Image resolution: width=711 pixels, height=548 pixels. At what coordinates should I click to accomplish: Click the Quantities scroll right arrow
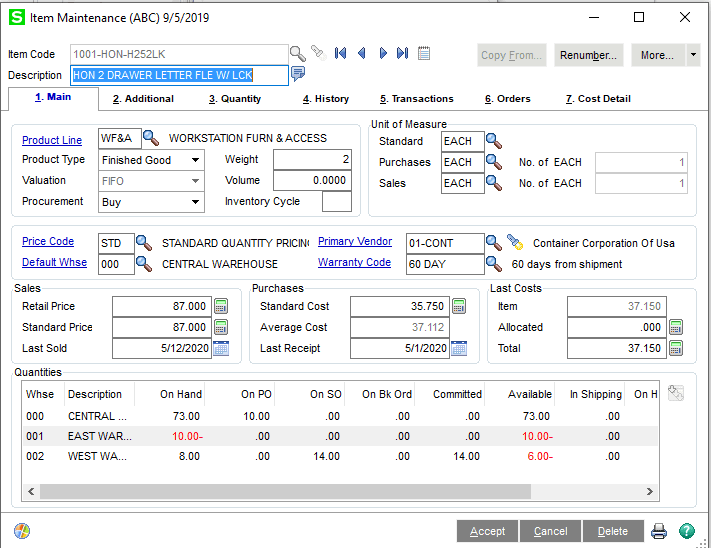[x=650, y=491]
